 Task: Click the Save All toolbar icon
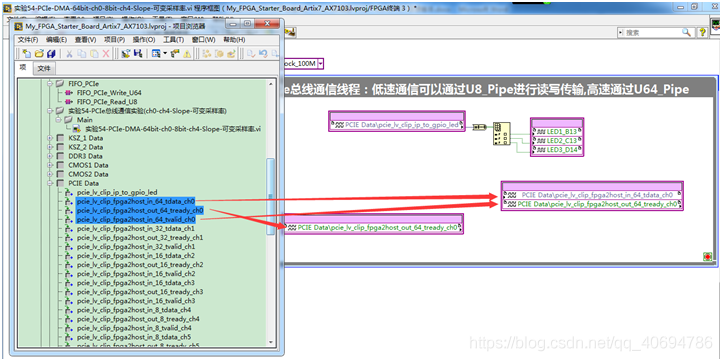[x=51, y=54]
